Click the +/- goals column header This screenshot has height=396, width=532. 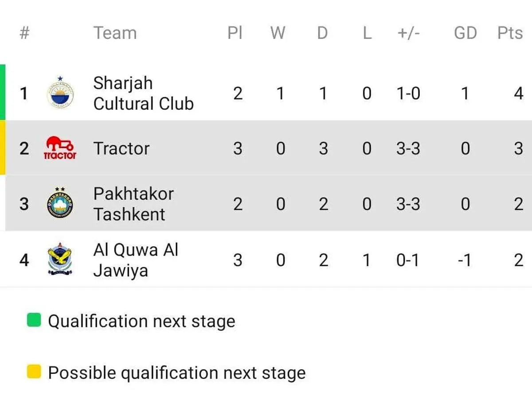coord(408,33)
